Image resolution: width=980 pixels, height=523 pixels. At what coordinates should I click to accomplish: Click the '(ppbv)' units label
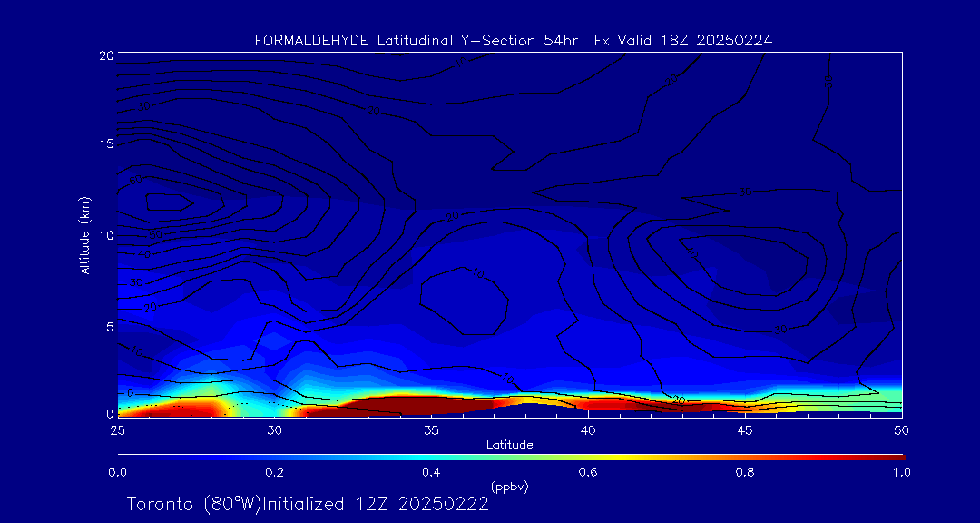(x=509, y=488)
